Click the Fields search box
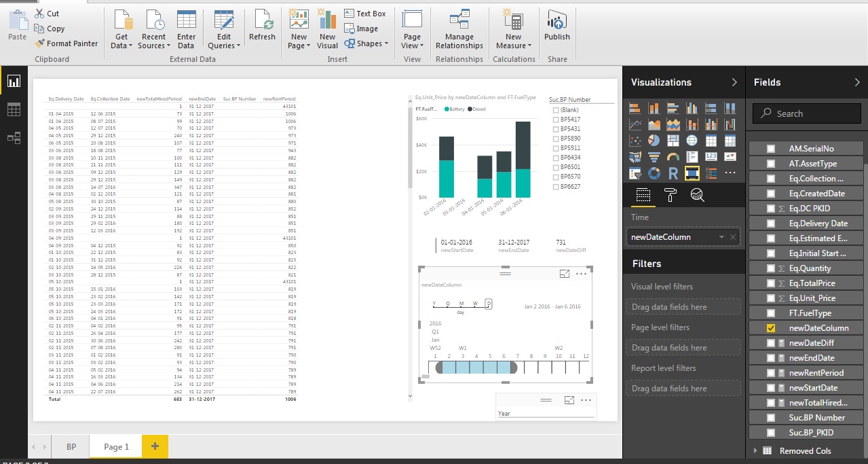Screen dimensions: 868x464 807,113
